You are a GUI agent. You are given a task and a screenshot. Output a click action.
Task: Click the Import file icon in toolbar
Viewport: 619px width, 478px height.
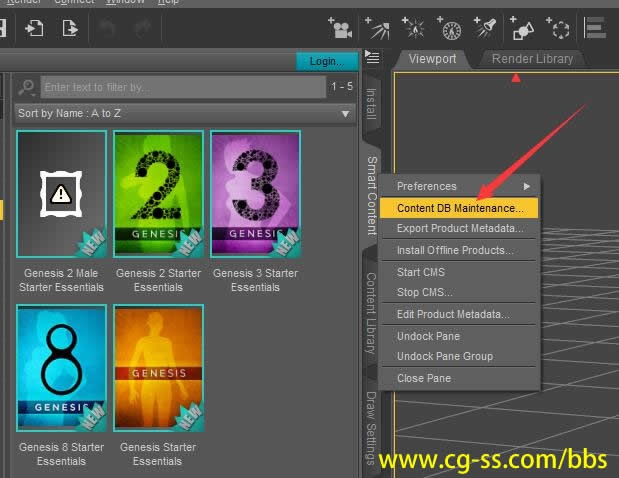click(35, 28)
